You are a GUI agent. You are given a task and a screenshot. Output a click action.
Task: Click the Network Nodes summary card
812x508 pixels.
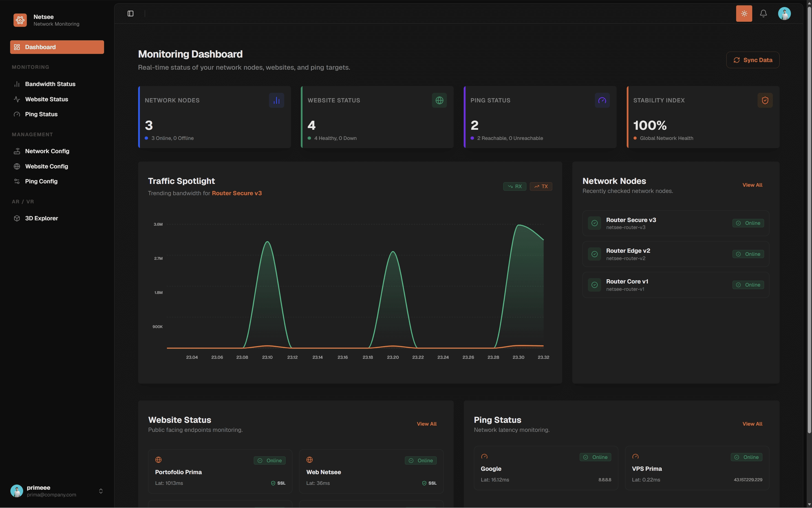coord(214,117)
